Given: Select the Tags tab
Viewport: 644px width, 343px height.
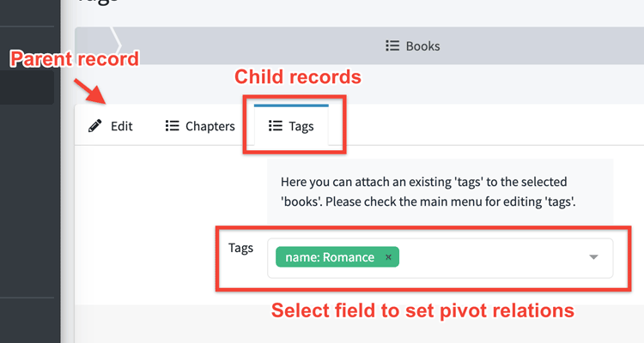Looking at the screenshot, I should [301, 127].
